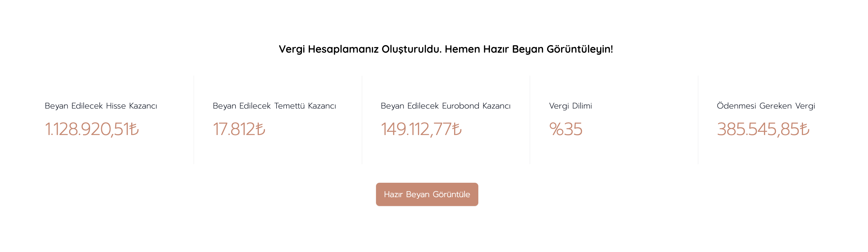
Task: Click the Beyan Edilecek Temettü Kazancı label
Action: 274,106
